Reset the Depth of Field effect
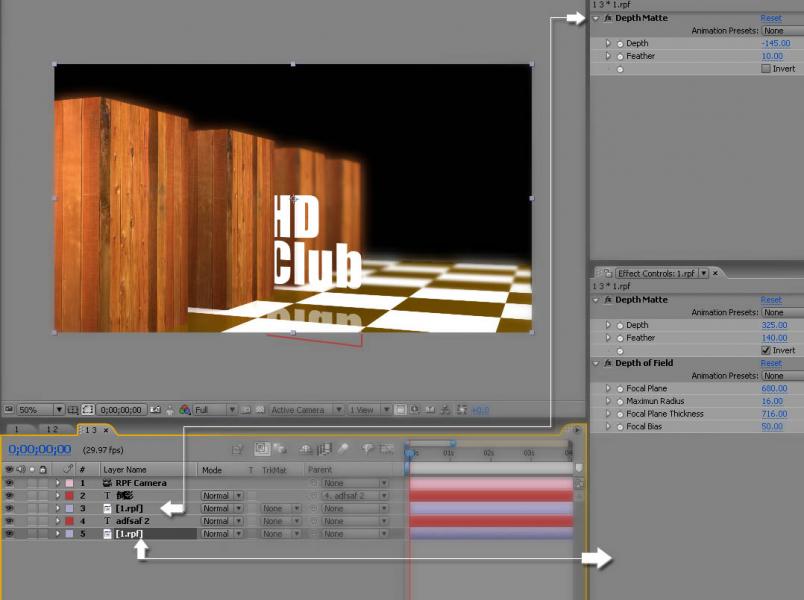The image size is (804, 600). click(x=770, y=363)
